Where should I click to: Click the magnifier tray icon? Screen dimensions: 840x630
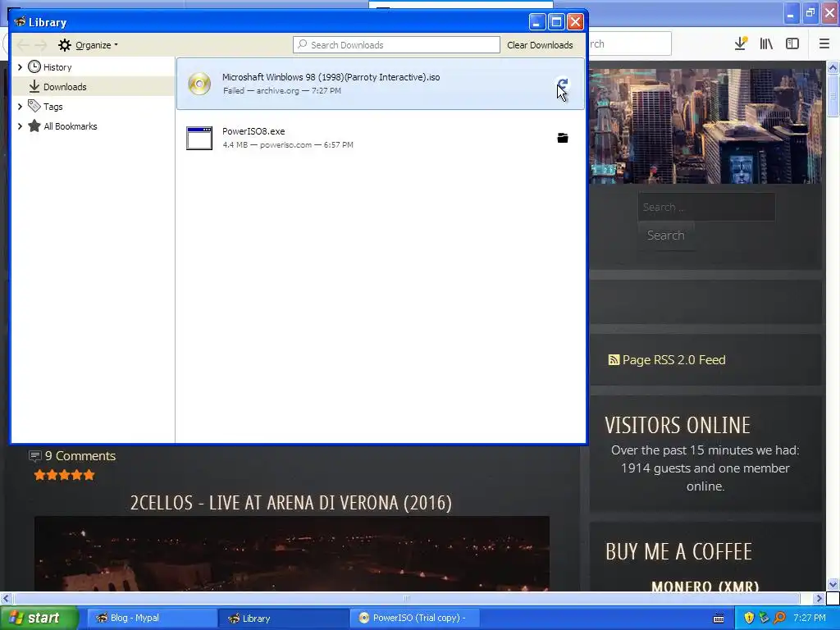click(780, 618)
